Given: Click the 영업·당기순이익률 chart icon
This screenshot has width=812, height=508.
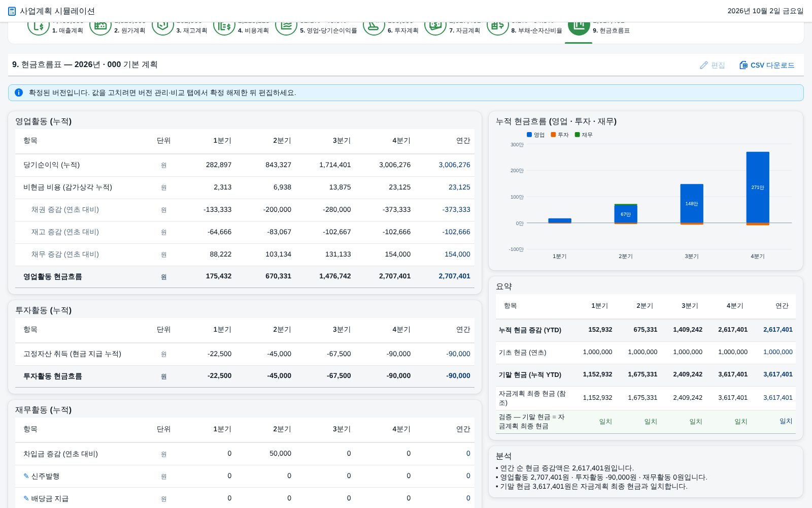Looking at the screenshot, I should click(x=286, y=28).
